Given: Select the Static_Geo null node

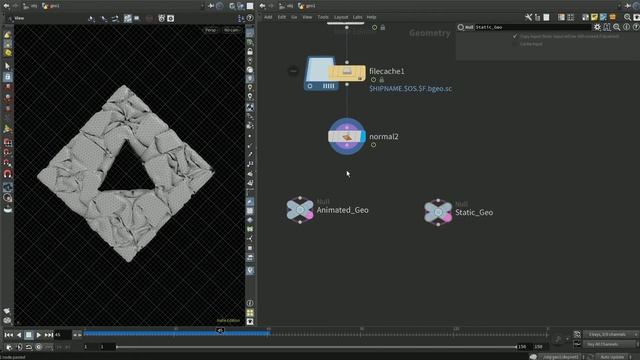Looking at the screenshot, I should coord(438,212).
